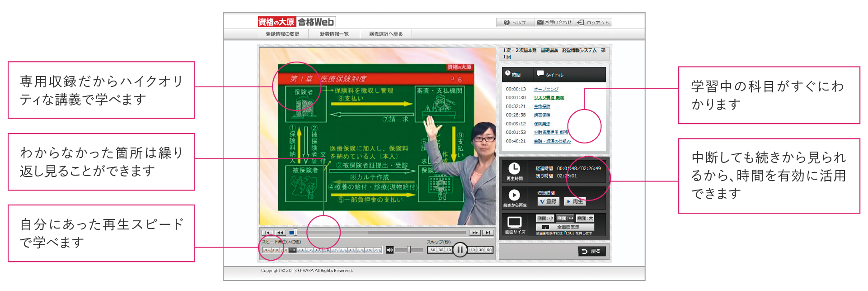Open 登録情報の変更 menu item

click(x=282, y=34)
